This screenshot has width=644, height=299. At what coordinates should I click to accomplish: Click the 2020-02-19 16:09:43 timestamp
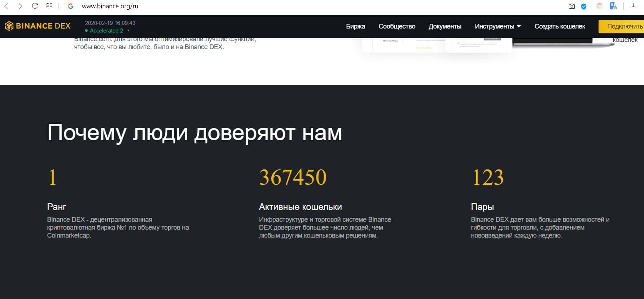pos(110,23)
